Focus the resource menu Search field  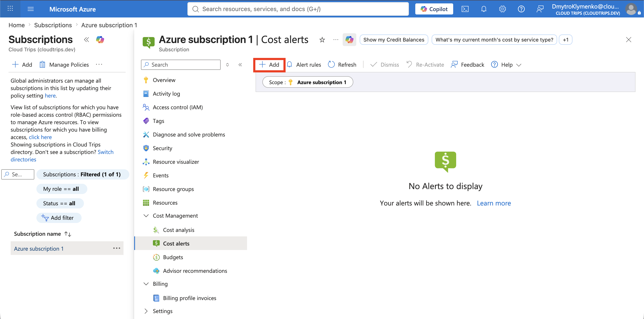[181, 65]
